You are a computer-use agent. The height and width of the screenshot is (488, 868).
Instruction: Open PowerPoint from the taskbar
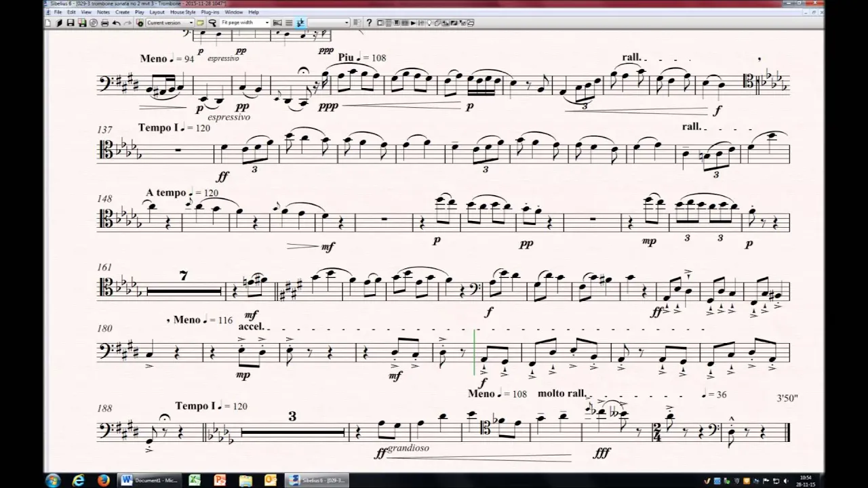(x=220, y=481)
